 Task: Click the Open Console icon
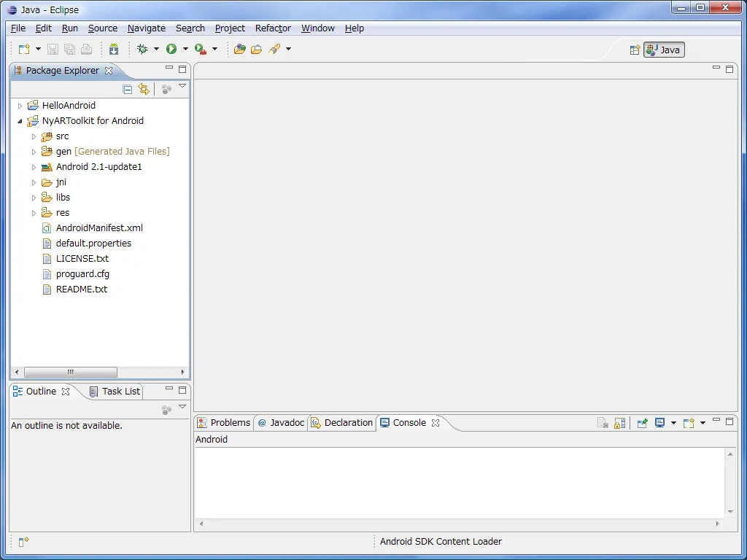[x=689, y=423]
